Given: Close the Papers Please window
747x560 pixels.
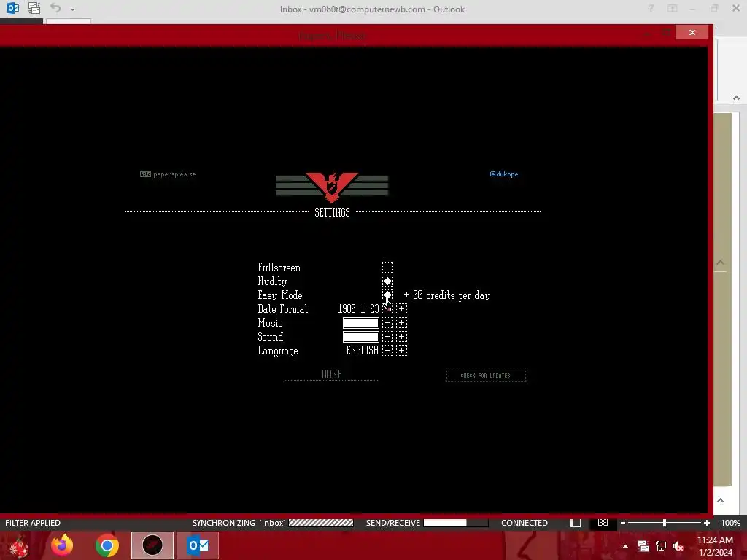Looking at the screenshot, I should coord(692,32).
